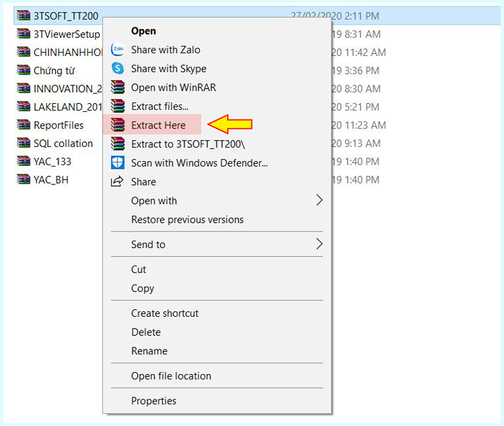Select the 3TSOFT_TT200 file name

[66, 16]
